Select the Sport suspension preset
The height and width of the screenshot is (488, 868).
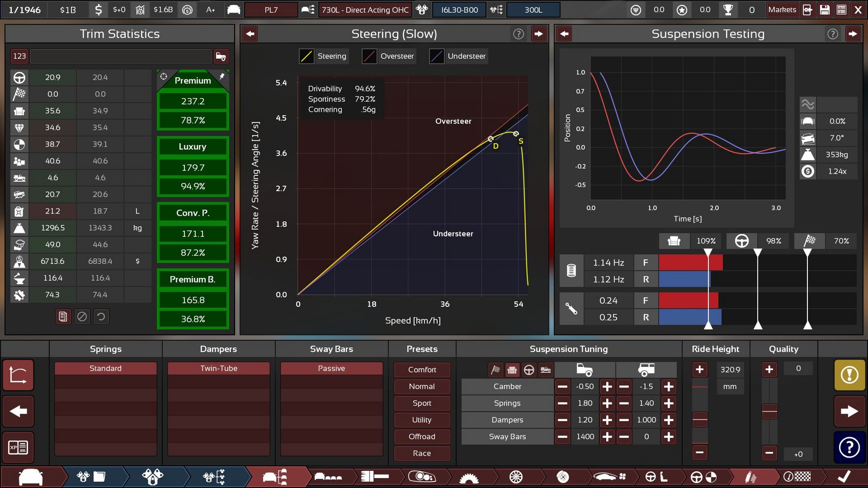point(422,403)
